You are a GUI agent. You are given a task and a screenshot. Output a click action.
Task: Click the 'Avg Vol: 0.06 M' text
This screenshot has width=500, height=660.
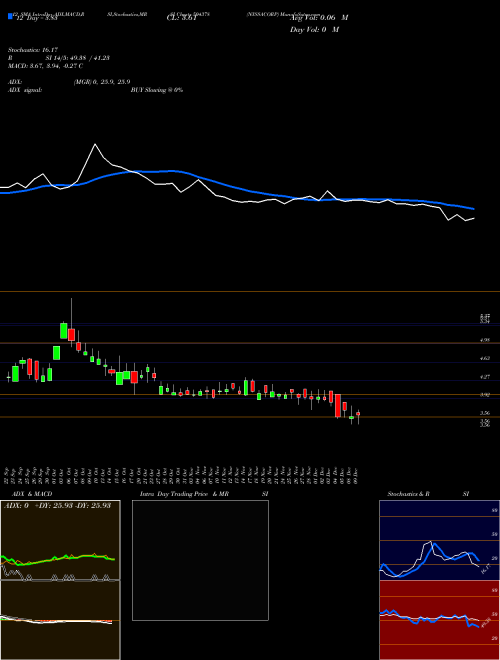(x=319, y=18)
